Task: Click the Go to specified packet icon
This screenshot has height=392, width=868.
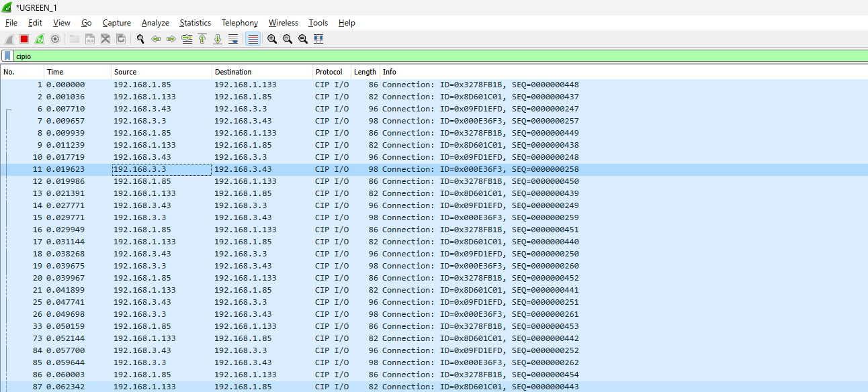Action: 187,39
